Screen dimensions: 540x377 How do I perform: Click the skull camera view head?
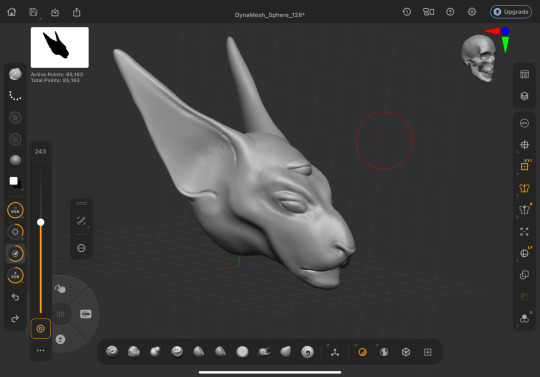[479, 58]
